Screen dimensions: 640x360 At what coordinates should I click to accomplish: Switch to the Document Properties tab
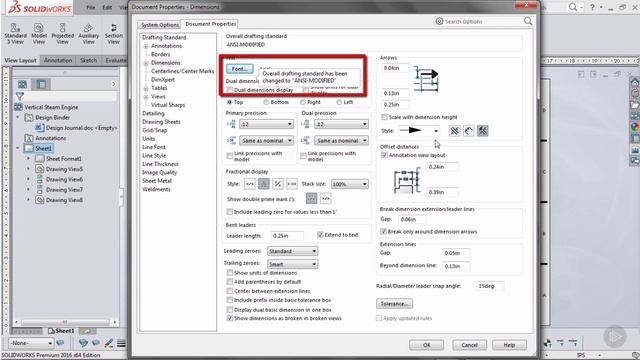coord(211,24)
